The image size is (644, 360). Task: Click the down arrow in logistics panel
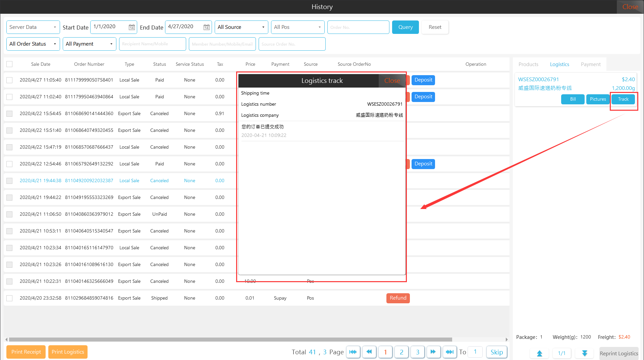pyautogui.click(x=584, y=353)
